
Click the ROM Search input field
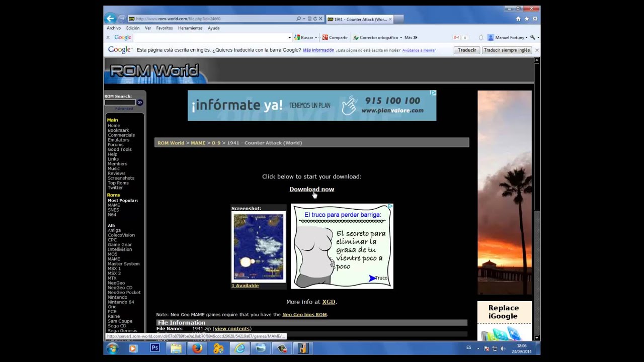click(120, 103)
